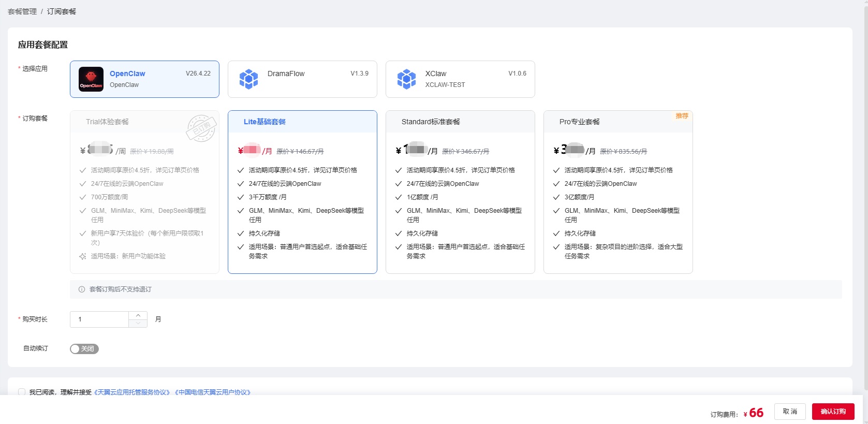Click the 确认订购 button
Image resolution: width=868 pixels, height=424 pixels.
click(833, 412)
